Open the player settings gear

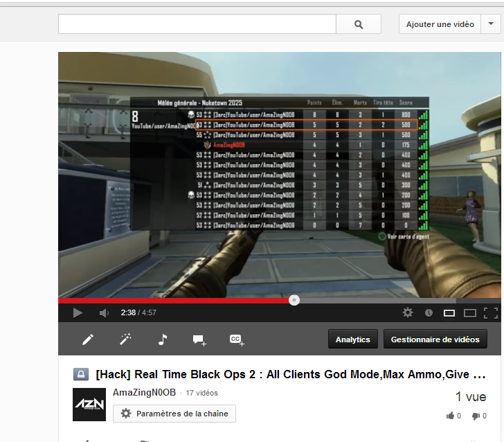point(408,312)
